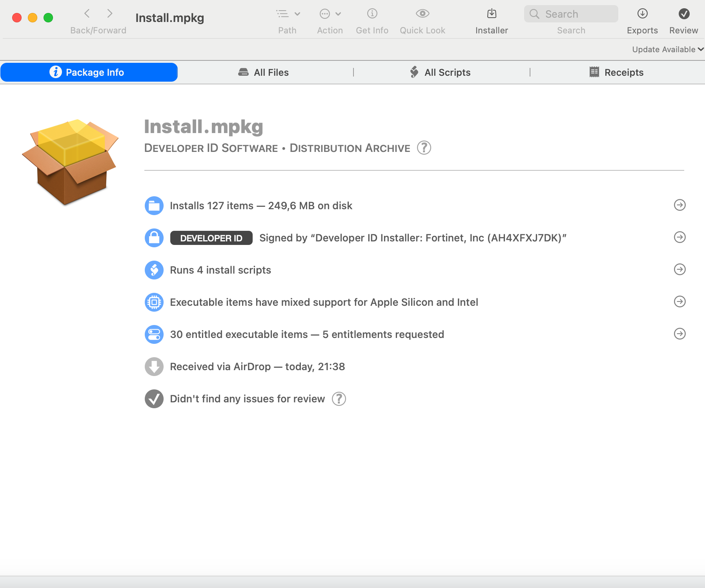This screenshot has width=705, height=588.
Task: Open Quick Look eye icon
Action: coord(422,14)
